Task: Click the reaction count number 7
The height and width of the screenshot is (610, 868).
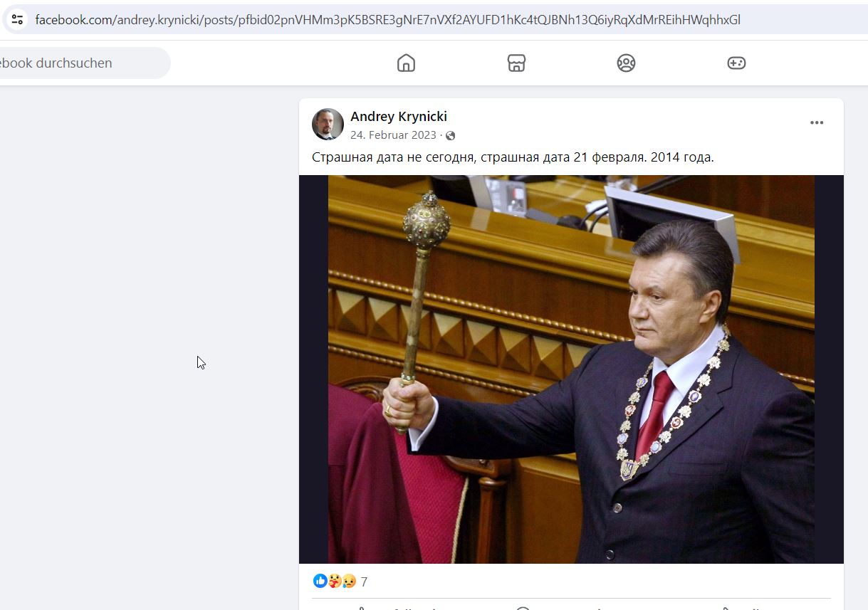Action: pyautogui.click(x=364, y=582)
